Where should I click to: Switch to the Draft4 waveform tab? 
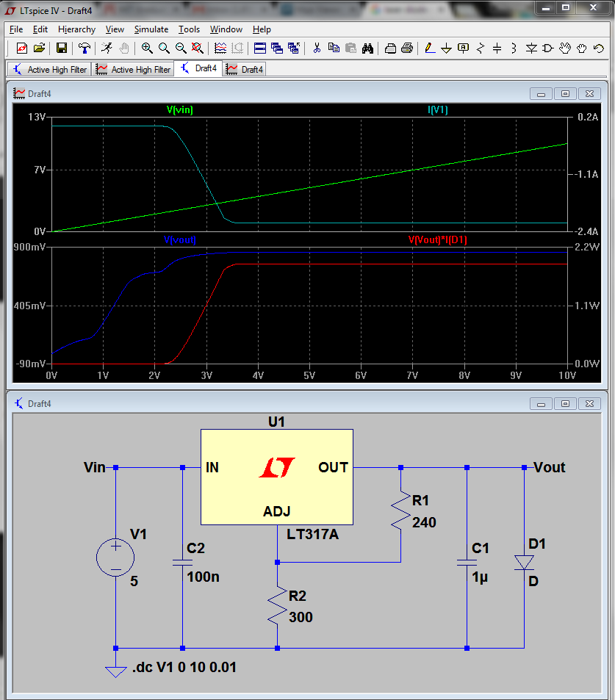pyautogui.click(x=244, y=69)
